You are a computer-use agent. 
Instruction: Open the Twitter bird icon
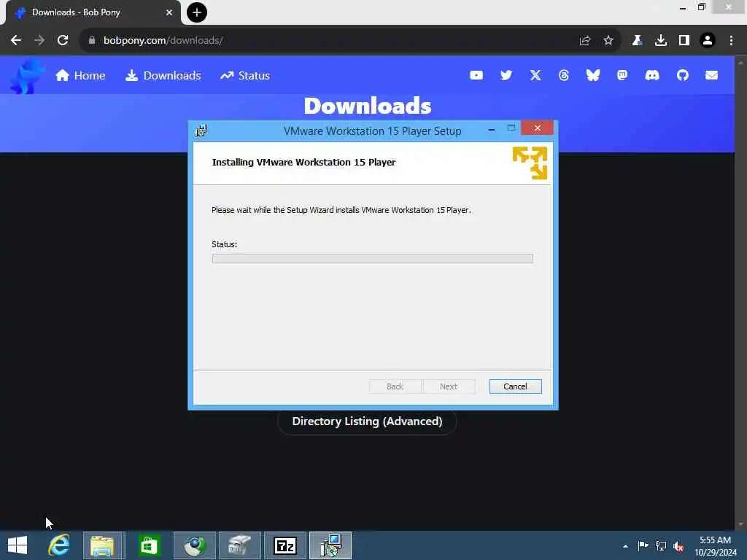click(x=506, y=75)
